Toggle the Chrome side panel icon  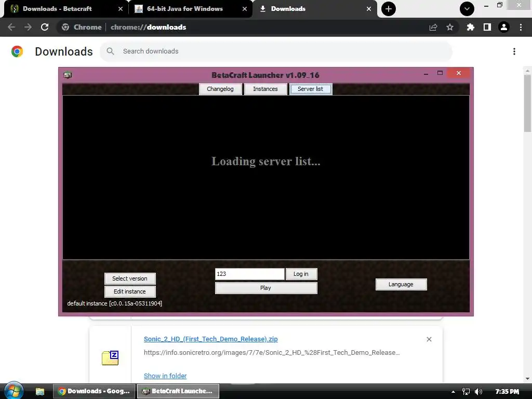[487, 27]
